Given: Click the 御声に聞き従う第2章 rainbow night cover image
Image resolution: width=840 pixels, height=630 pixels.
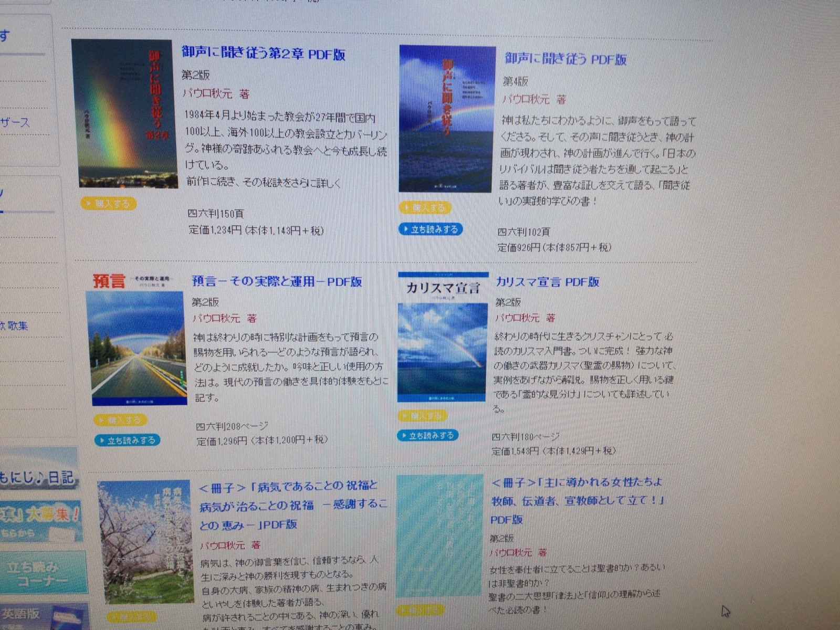Looking at the screenshot, I should [x=124, y=113].
